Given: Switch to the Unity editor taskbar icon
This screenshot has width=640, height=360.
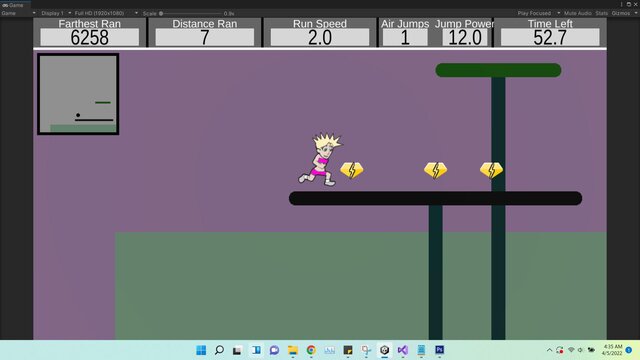Looking at the screenshot, I should [x=384, y=350].
